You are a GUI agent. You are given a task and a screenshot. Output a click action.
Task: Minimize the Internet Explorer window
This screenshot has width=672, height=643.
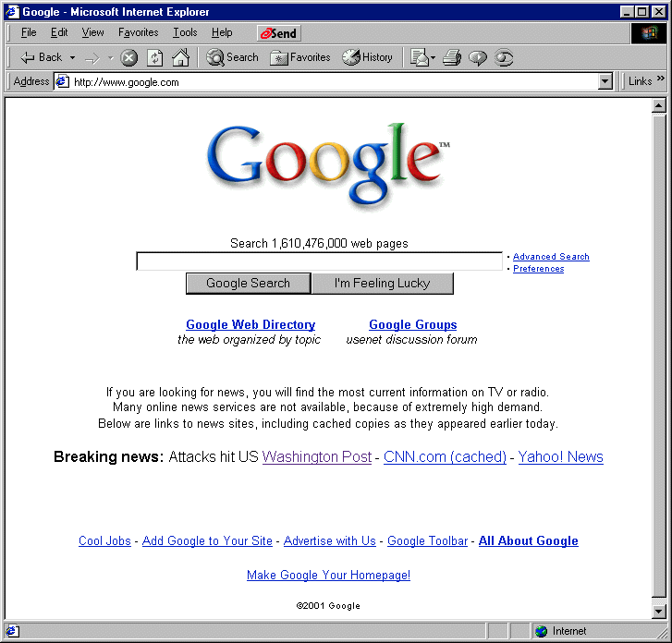tap(627, 12)
